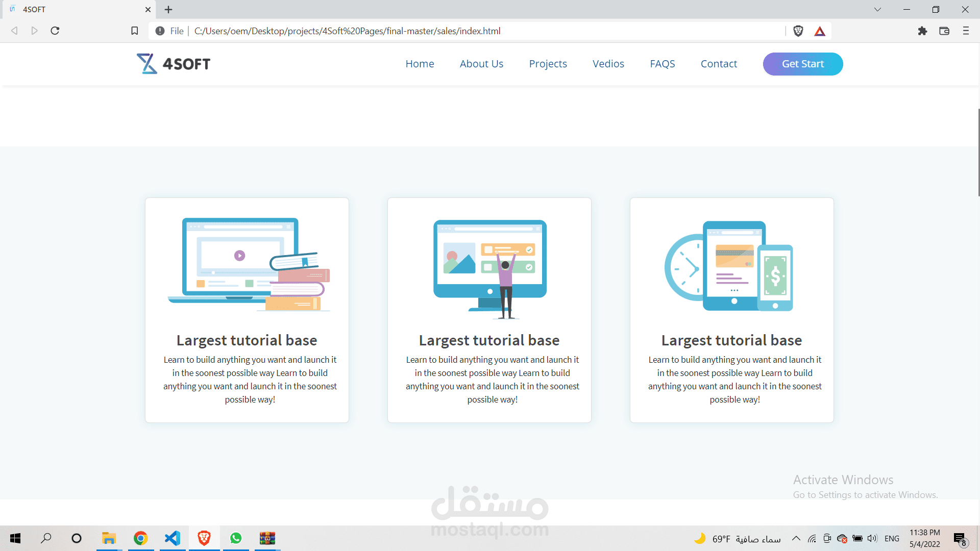Show hidden system tray icons
Image resolution: width=980 pixels, height=551 pixels.
tap(796, 538)
